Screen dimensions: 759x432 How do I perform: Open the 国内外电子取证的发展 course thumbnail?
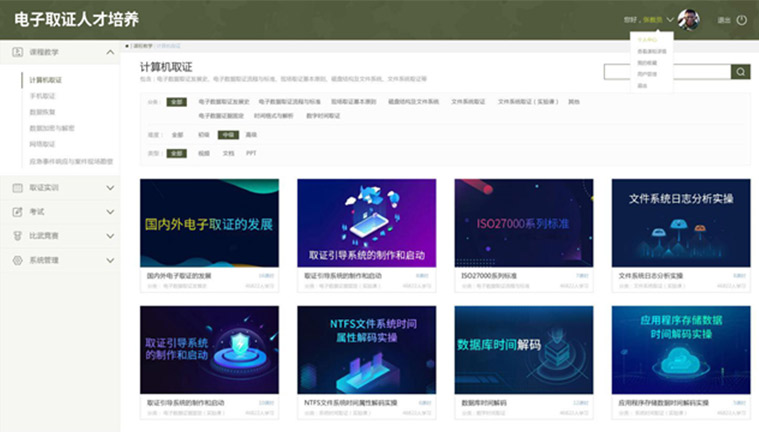click(x=210, y=223)
